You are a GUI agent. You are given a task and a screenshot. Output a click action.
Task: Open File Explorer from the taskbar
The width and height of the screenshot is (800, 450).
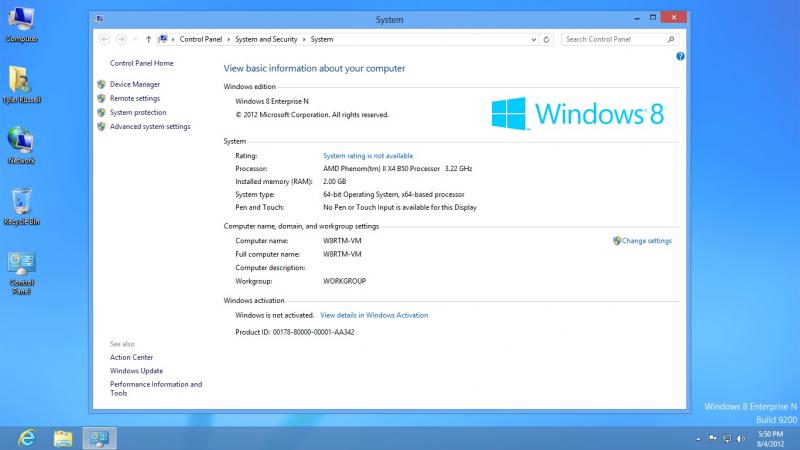pos(63,438)
